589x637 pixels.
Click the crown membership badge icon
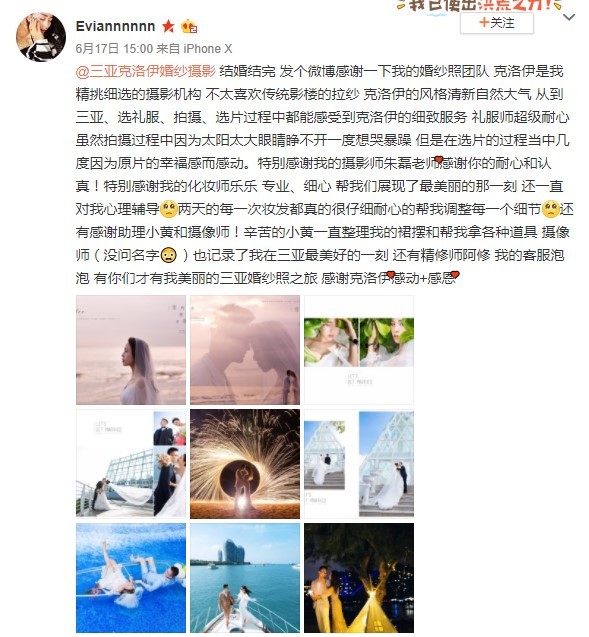tap(189, 26)
